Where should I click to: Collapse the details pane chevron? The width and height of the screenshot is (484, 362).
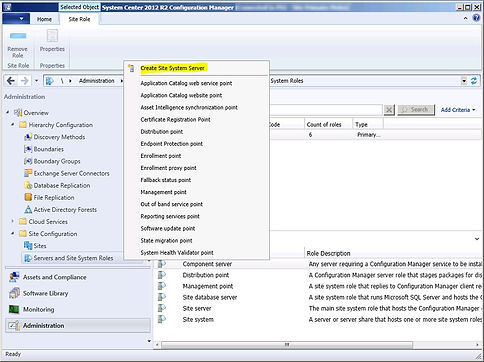[477, 239]
